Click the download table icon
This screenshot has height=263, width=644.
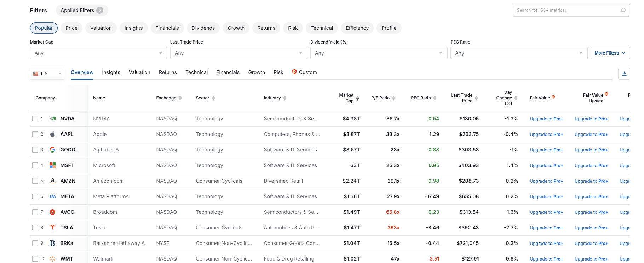(x=624, y=74)
